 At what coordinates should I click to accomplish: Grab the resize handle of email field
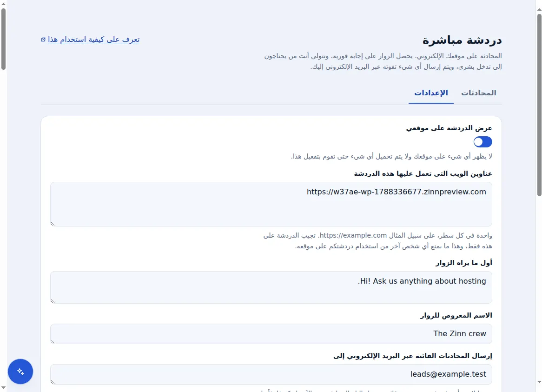click(x=53, y=382)
